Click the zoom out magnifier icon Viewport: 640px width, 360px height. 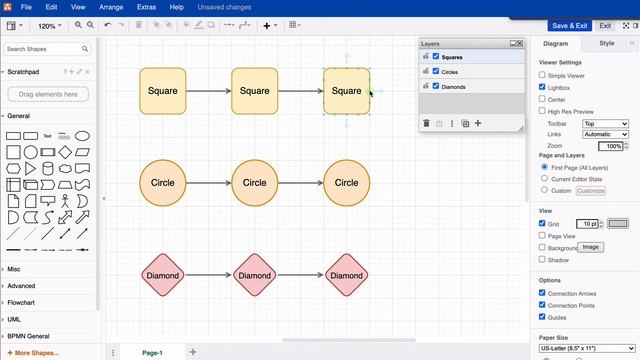pyautogui.click(x=90, y=25)
